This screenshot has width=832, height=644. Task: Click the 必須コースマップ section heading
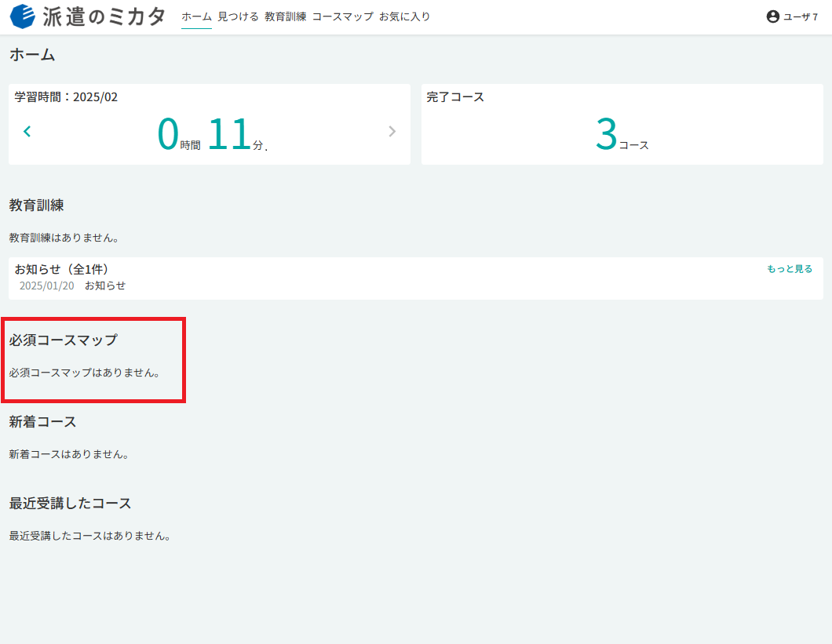pos(63,340)
